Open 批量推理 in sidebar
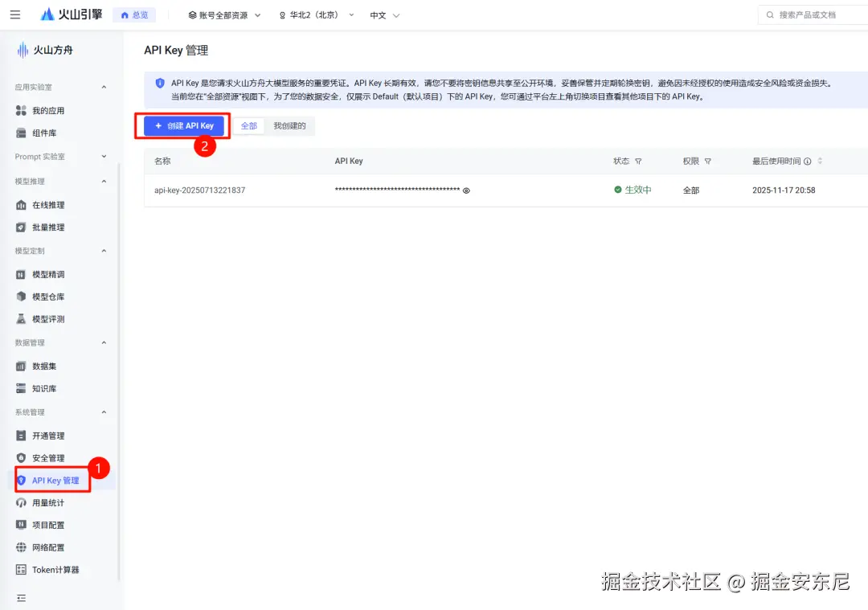 tap(48, 227)
